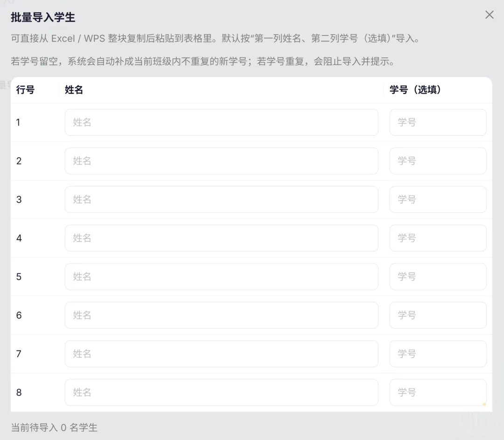
Task: Click row 3's name input box
Action: [222, 199]
